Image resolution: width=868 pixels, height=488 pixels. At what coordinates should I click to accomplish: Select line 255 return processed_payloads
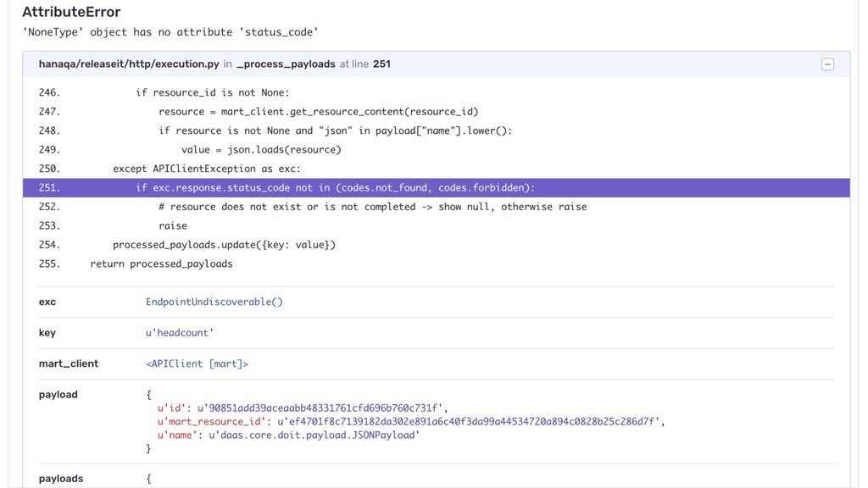coord(437,263)
